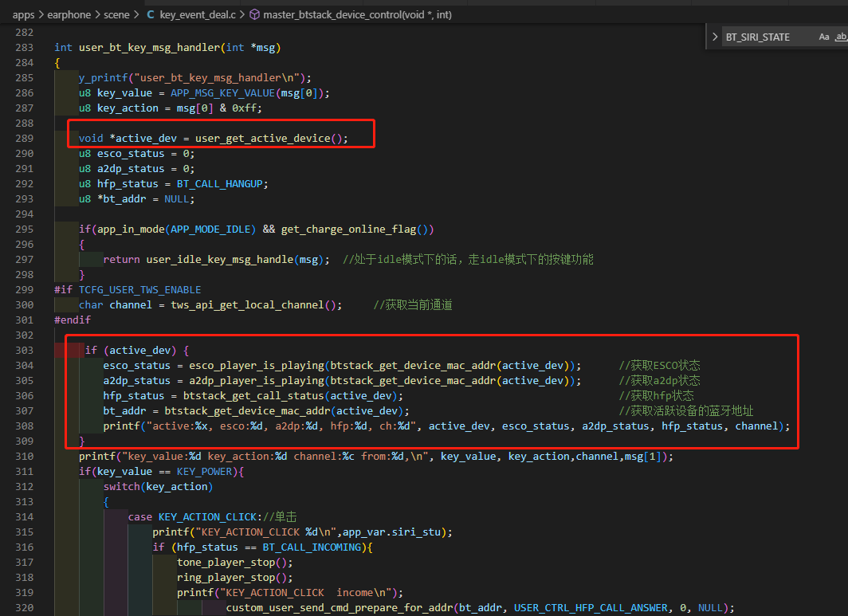Select line number 314 in the gutter
Image resolution: width=848 pixels, height=616 pixels.
pos(25,517)
